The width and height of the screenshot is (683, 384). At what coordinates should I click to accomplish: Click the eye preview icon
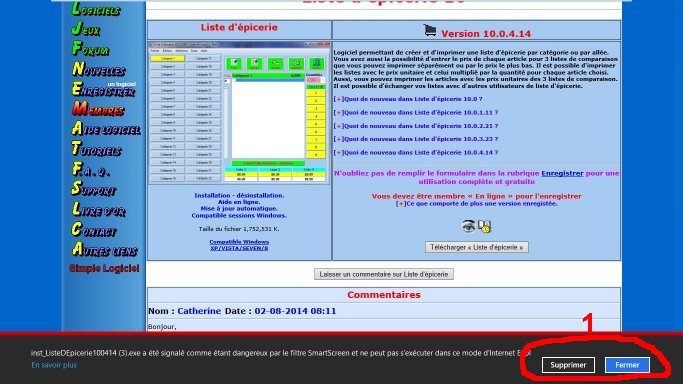468,226
